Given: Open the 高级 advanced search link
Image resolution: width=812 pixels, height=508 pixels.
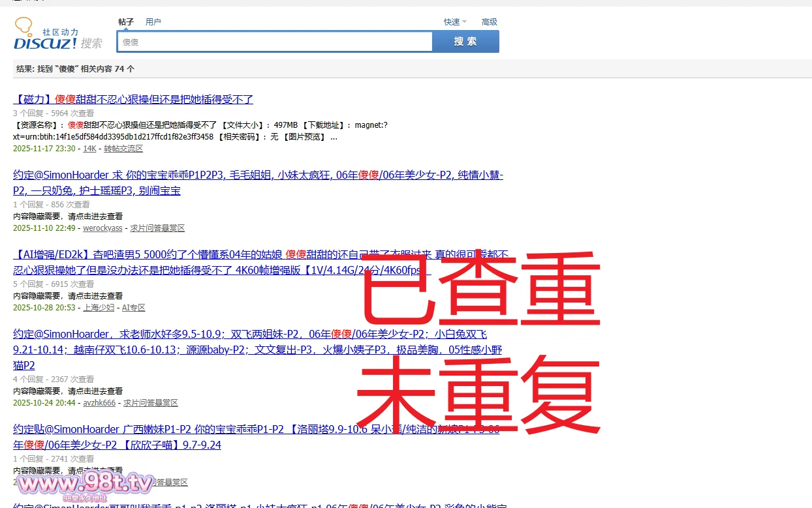Looking at the screenshot, I should [x=490, y=22].
